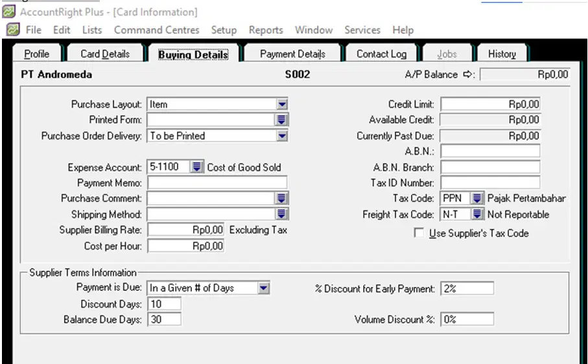The width and height of the screenshot is (588, 364).
Task: Click the Excluding Tax label
Action: point(259,229)
